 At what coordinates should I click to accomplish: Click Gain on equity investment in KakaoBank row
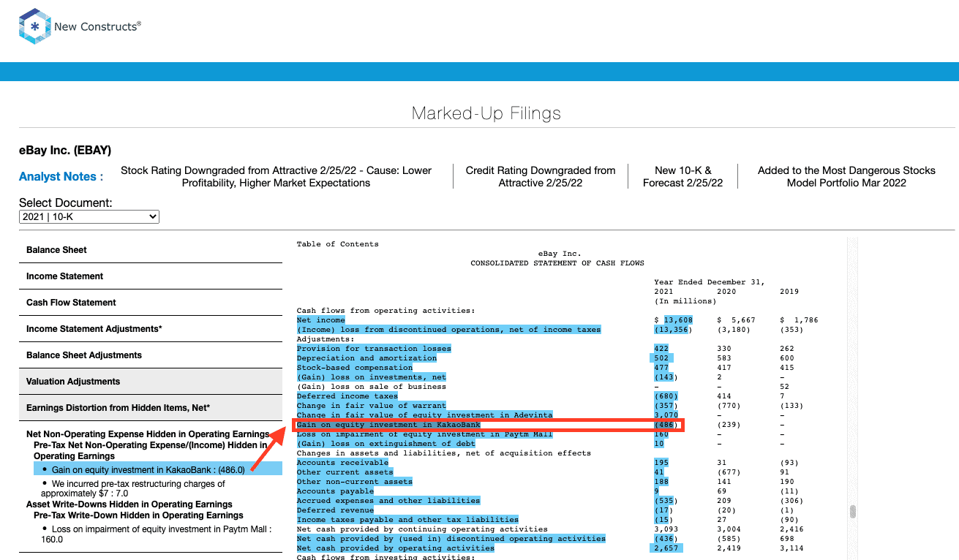pyautogui.click(x=488, y=425)
